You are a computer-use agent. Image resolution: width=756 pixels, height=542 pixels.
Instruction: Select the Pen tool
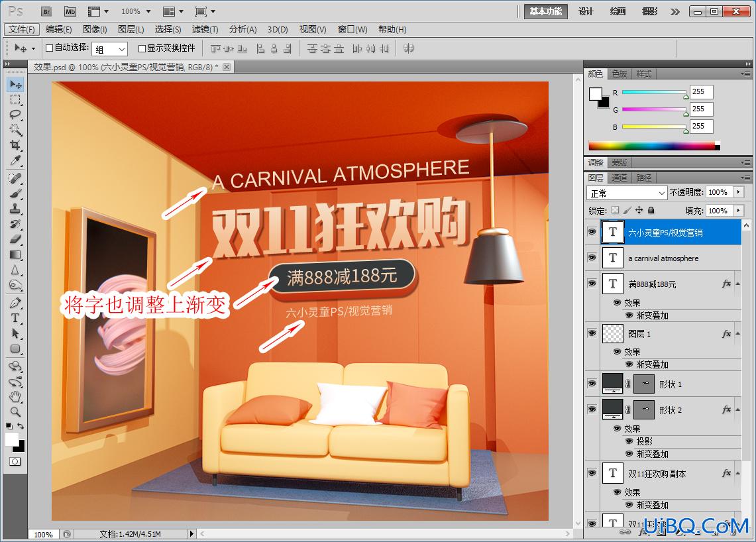[x=15, y=303]
